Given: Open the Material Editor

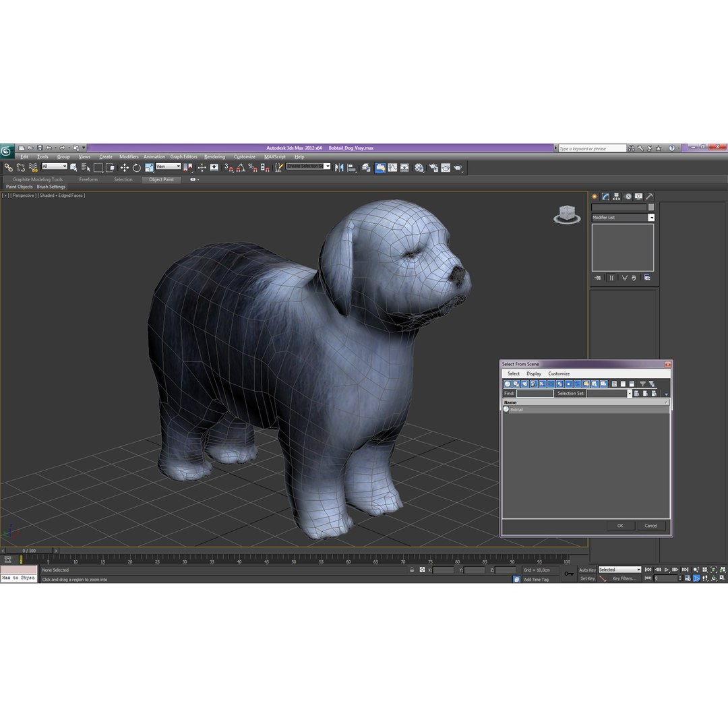Looking at the screenshot, I should coord(419,168).
